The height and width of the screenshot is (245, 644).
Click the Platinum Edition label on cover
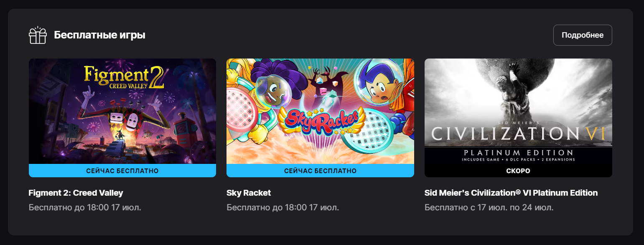[x=518, y=153]
